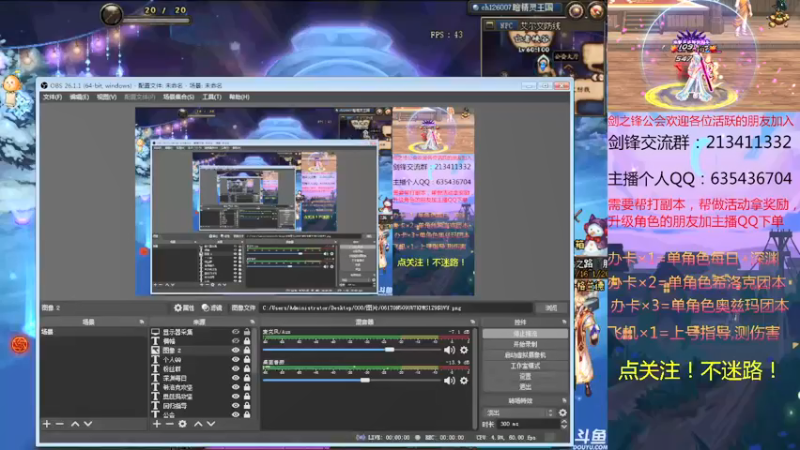
Task: Open the 文件(F) menu
Action: [52, 97]
